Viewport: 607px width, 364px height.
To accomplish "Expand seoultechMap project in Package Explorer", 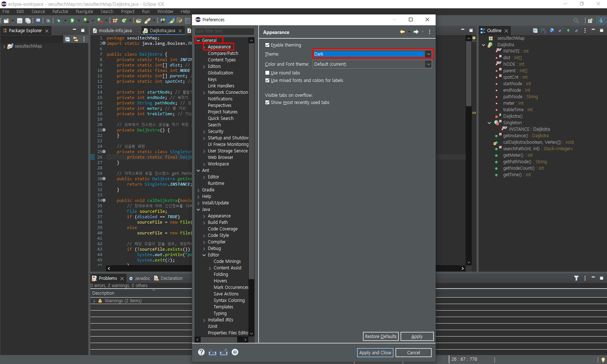I will tap(4, 46).
